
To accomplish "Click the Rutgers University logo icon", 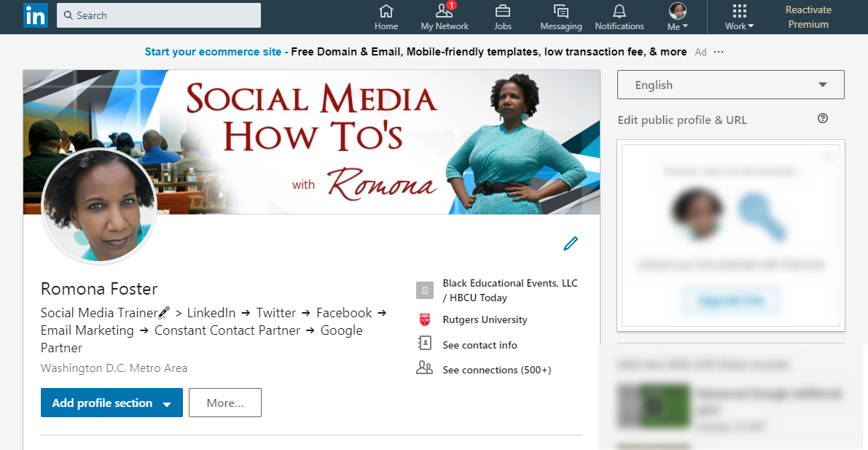I will 425,319.
